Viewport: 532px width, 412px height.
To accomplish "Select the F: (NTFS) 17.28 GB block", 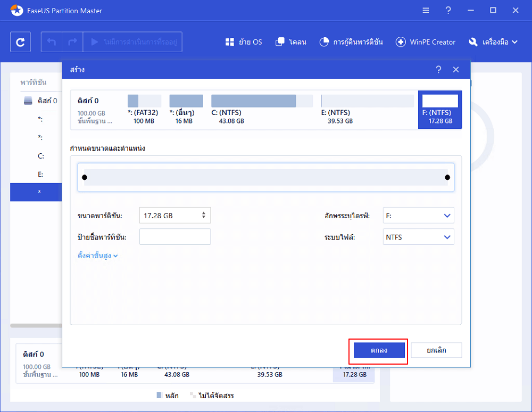I will pos(440,110).
